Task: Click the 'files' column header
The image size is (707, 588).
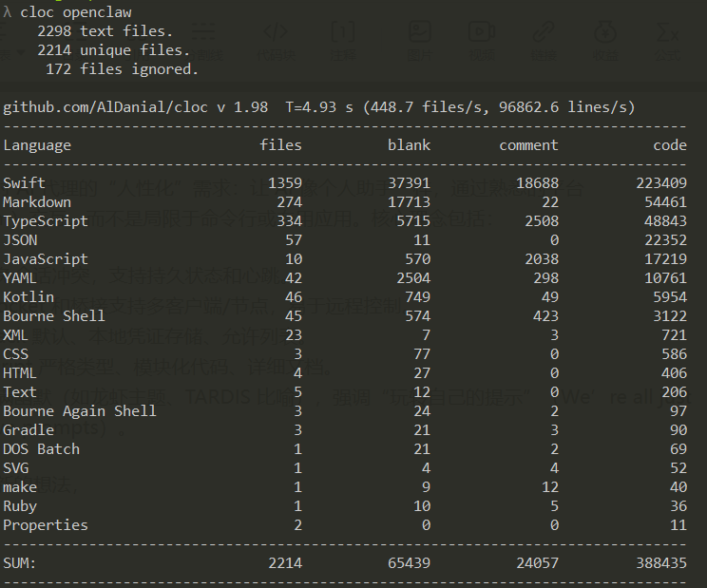Action: [280, 145]
